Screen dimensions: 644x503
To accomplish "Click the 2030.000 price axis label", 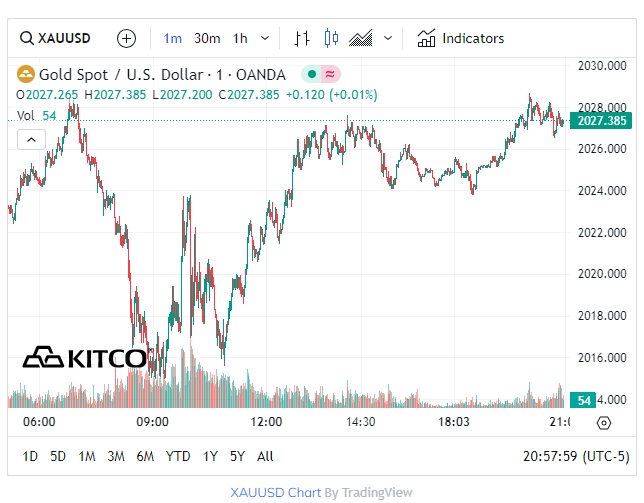I will pos(602,66).
